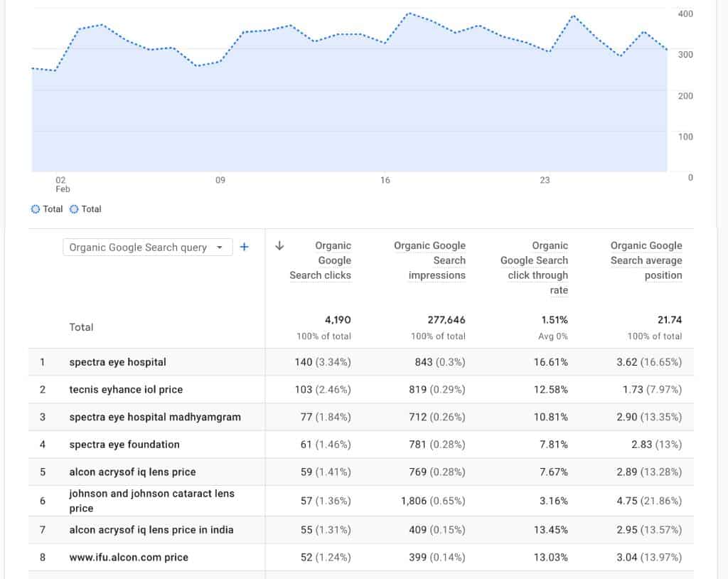Click the 16.61% click through rate cell

pos(551,362)
